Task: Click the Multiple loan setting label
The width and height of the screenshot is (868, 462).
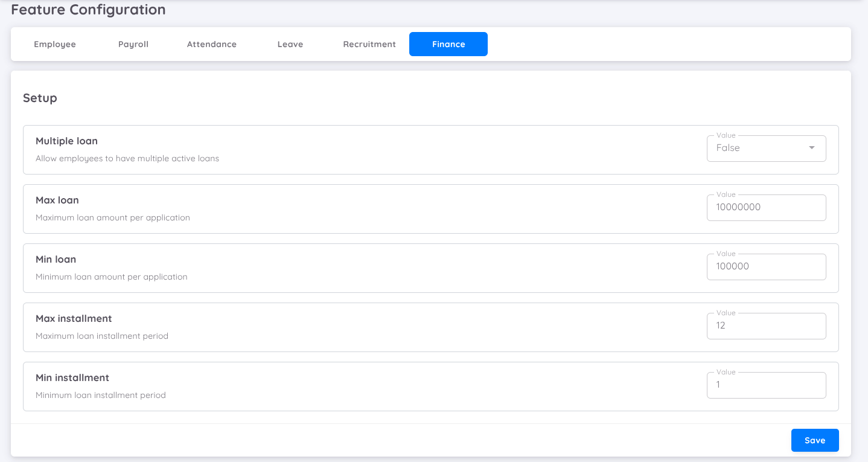Action: pos(66,141)
